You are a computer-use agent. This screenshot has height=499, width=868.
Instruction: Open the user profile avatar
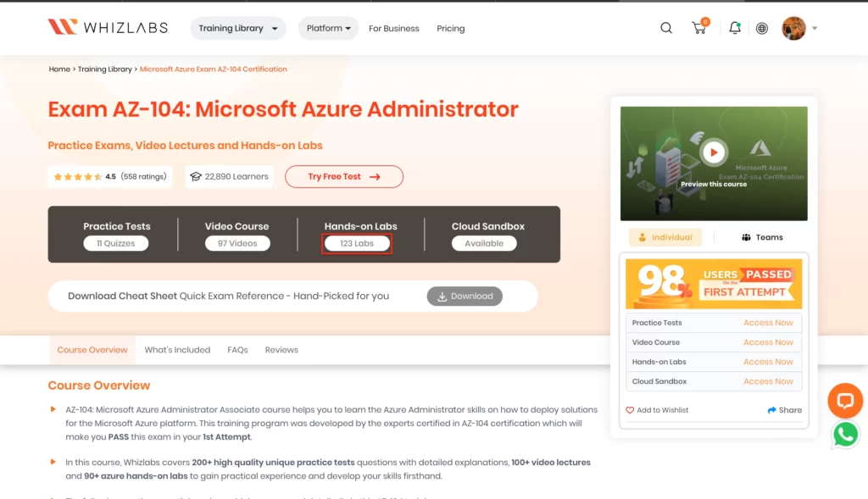point(793,28)
